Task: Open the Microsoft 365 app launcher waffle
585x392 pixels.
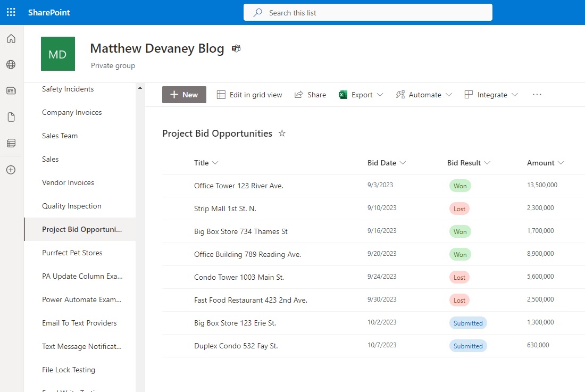Action: [11, 12]
